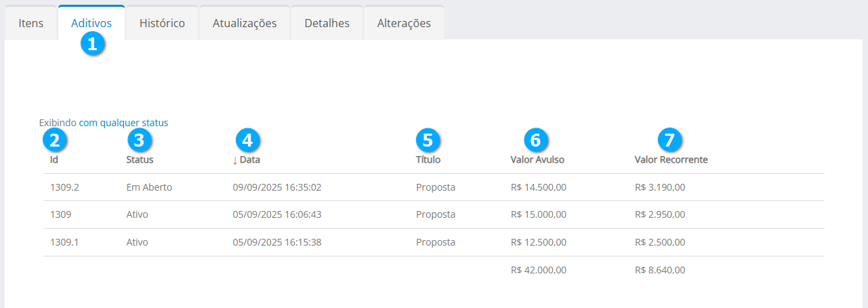Click the numbered badge 2 marker
Image resolution: width=868 pixels, height=308 pixels.
[55, 140]
